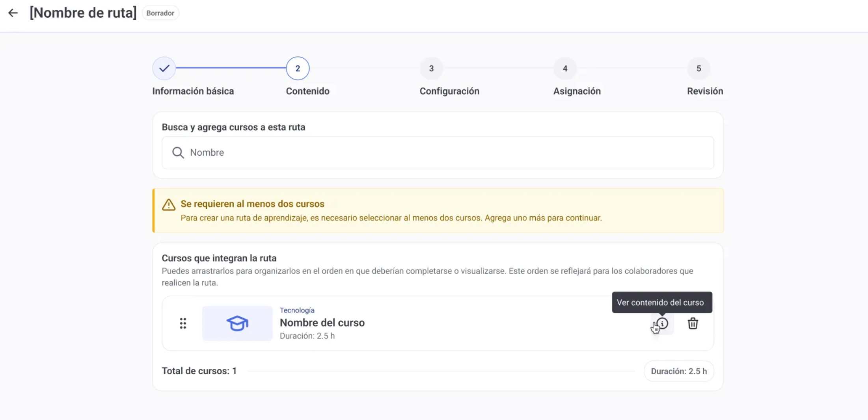868x420 pixels.
Task: Click the Nombre del curso title
Action: click(x=322, y=323)
